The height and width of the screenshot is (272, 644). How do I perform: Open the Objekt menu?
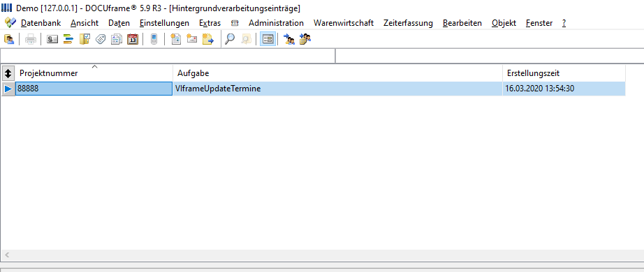pos(504,23)
